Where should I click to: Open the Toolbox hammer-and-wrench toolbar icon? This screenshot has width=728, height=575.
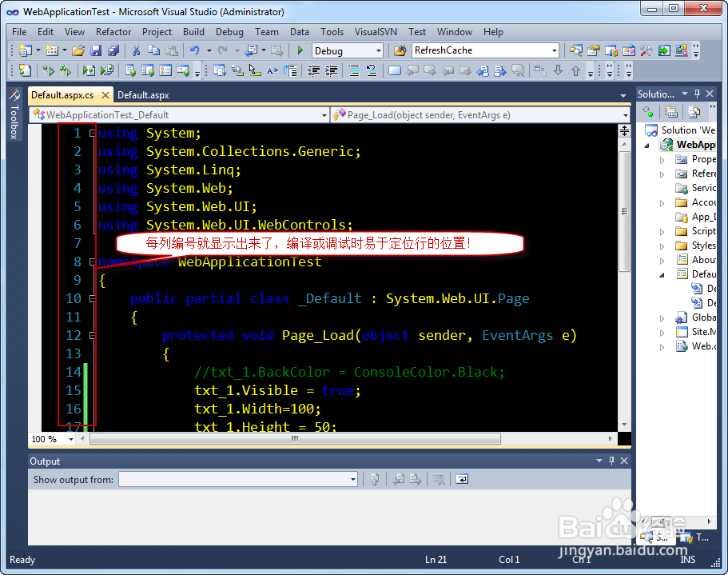coord(646,50)
